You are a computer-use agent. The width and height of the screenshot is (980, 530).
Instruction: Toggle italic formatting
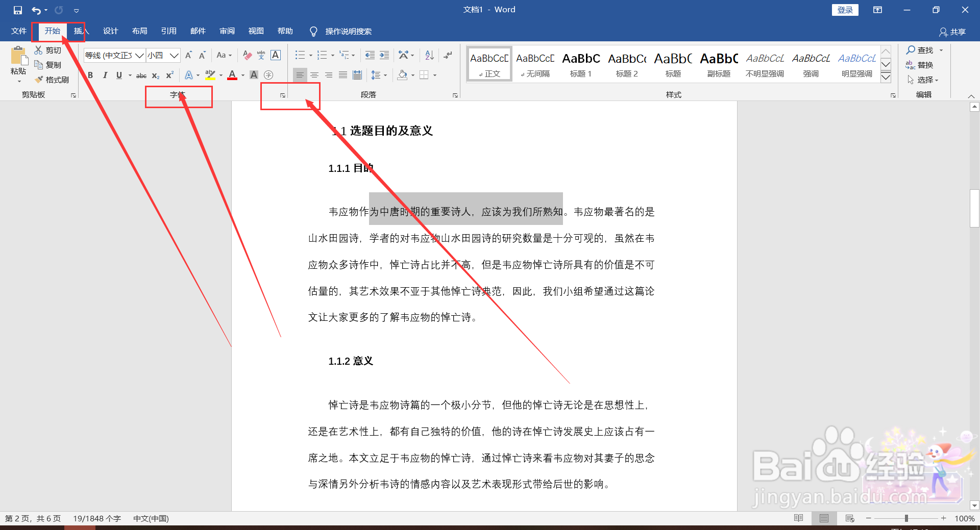click(105, 75)
